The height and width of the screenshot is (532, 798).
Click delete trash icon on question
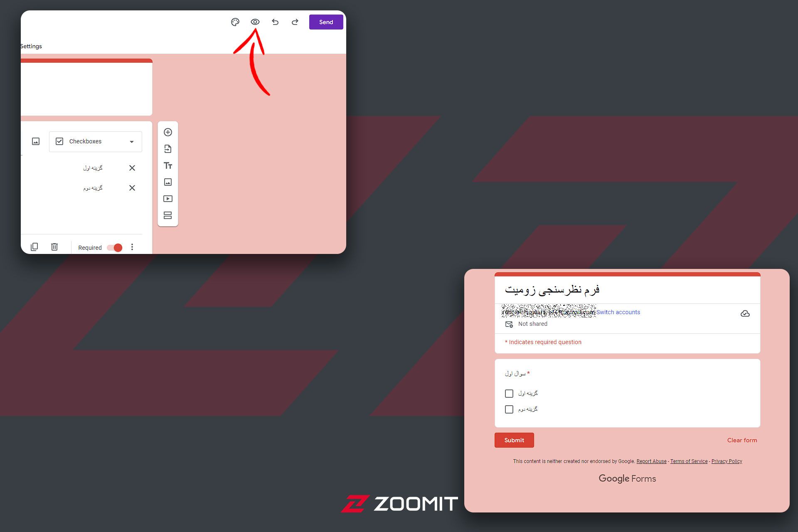tap(54, 247)
